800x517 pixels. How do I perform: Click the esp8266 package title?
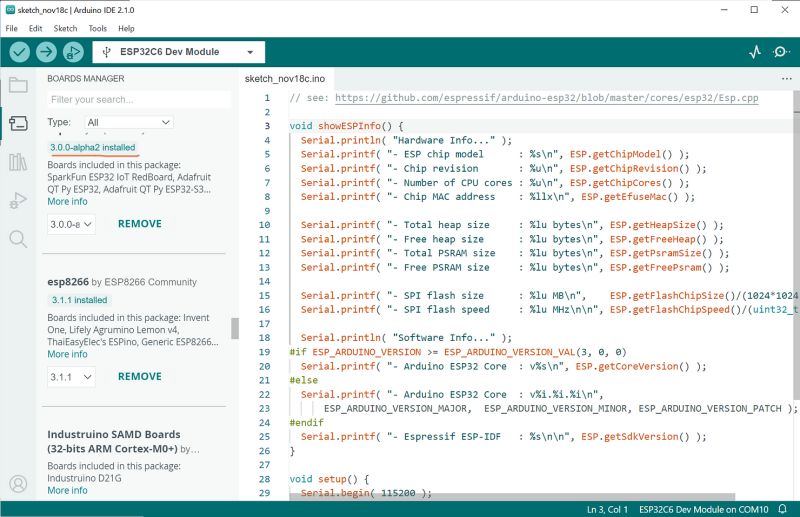[68, 282]
